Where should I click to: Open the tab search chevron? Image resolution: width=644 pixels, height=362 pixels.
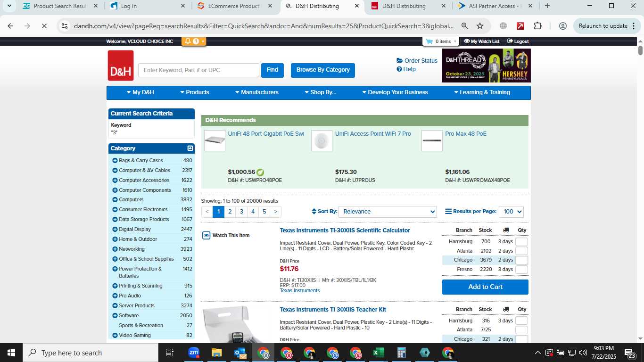[9, 6]
